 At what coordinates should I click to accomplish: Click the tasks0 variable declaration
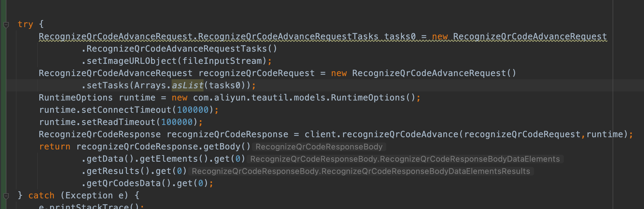coord(400,36)
